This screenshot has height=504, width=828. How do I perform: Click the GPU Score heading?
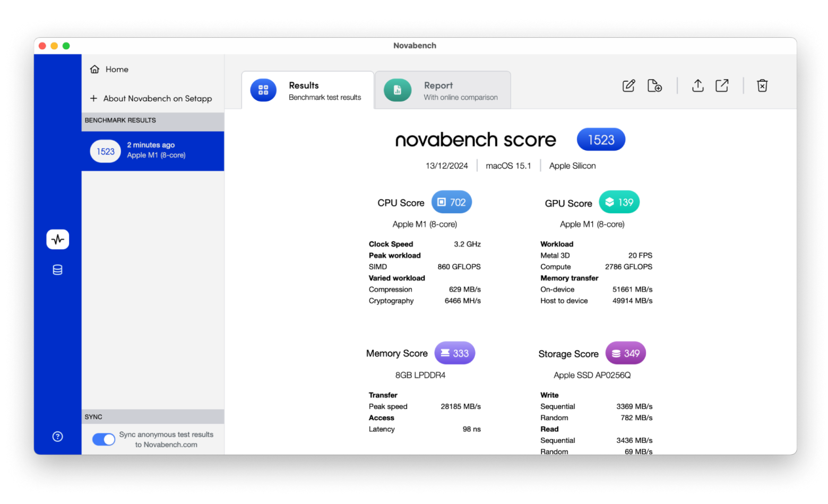(x=568, y=204)
